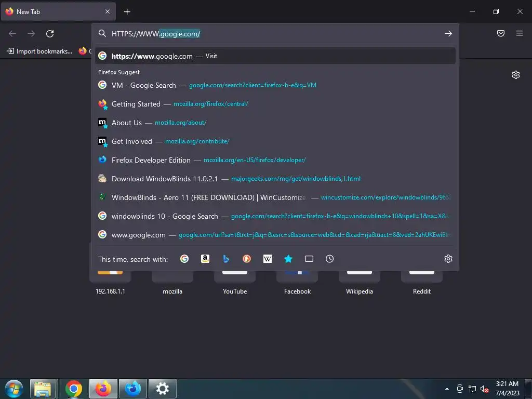The width and height of the screenshot is (532, 399).
Task: Open the Windows Start menu
Action: coord(14,389)
